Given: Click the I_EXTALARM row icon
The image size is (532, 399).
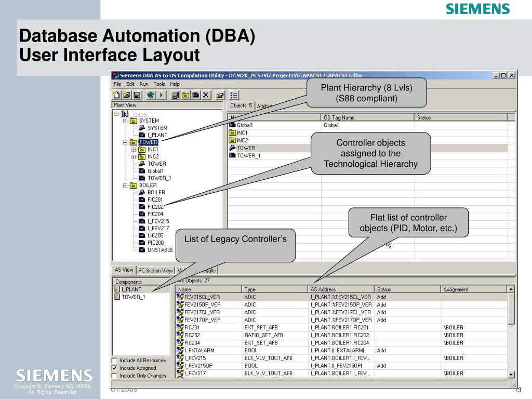Looking at the screenshot, I should coord(180,350).
